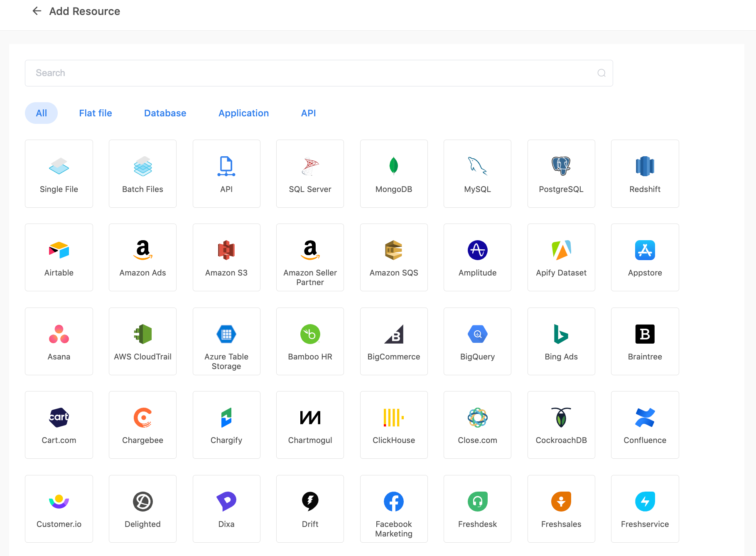Open the Chartmogul resource card
756x556 pixels.
click(x=310, y=425)
